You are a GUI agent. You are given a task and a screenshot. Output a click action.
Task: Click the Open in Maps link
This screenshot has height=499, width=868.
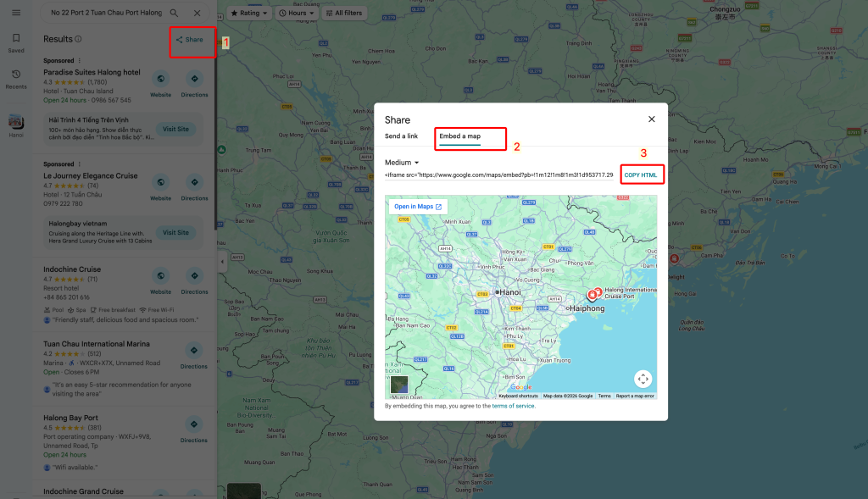tap(418, 207)
